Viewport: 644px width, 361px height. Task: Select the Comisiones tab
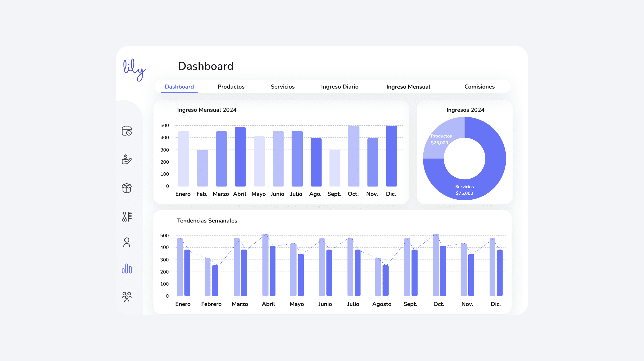click(479, 87)
